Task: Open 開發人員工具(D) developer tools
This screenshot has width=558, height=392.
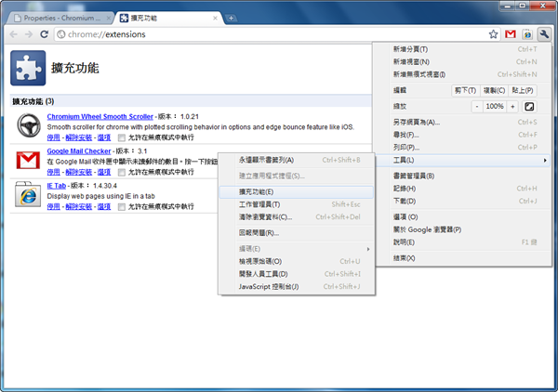Action: [x=297, y=274]
